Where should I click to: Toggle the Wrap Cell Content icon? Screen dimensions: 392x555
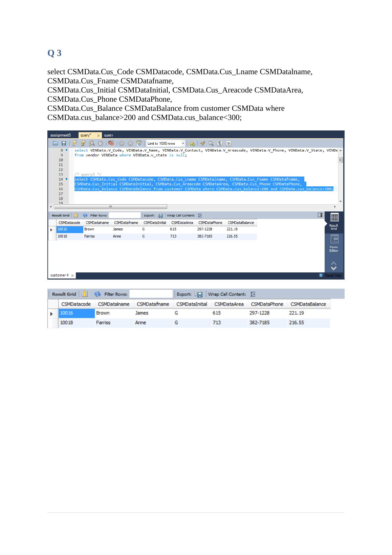[x=200, y=215]
